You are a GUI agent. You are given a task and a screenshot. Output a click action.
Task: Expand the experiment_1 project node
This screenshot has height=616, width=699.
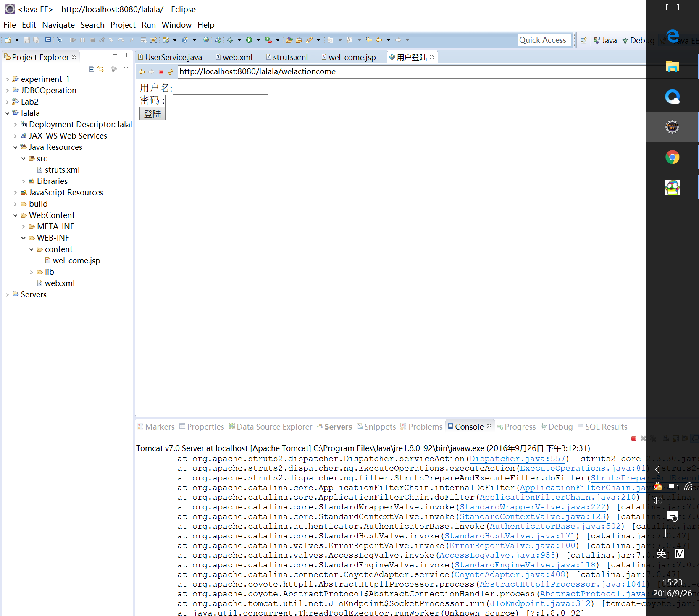point(7,79)
